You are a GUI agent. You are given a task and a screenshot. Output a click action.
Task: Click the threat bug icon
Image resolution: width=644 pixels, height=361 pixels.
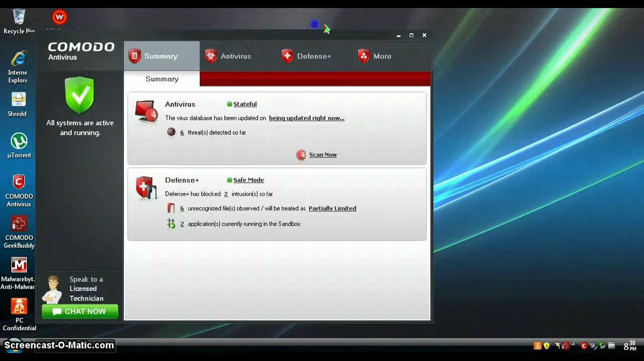pos(171,132)
